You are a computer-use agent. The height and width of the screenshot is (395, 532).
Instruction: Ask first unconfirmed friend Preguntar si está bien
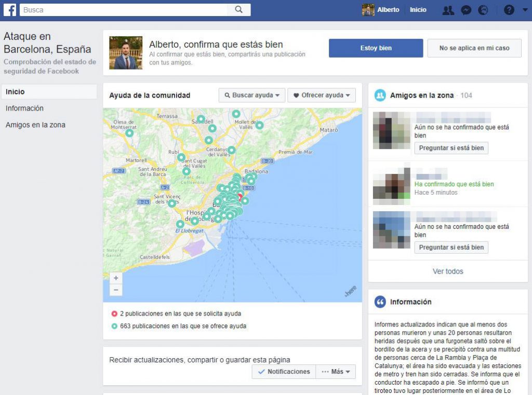[x=451, y=148]
